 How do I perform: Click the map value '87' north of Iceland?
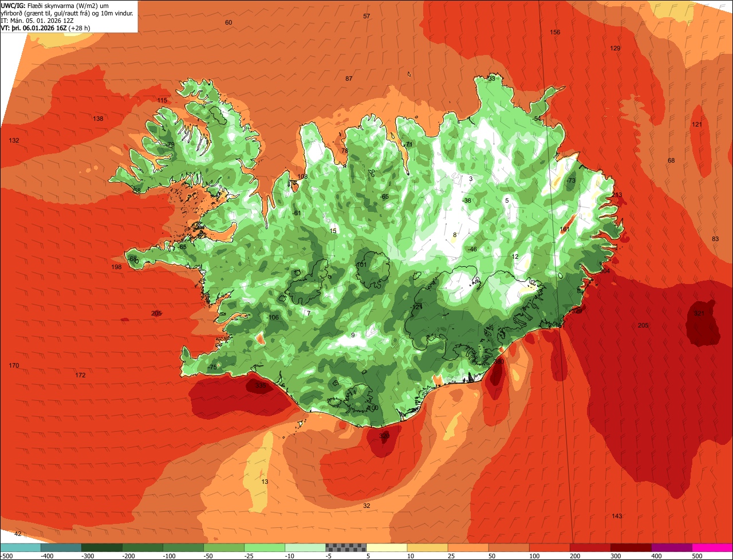coord(349,78)
